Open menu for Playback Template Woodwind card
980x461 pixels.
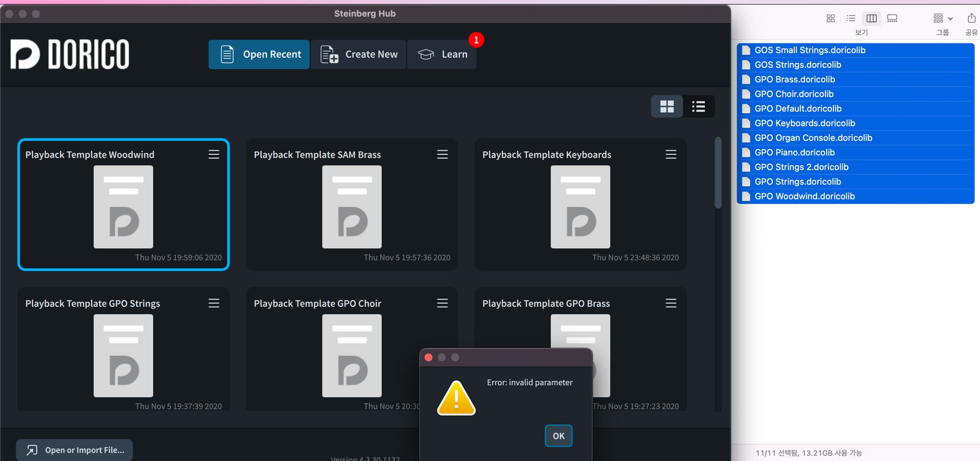[x=214, y=154]
